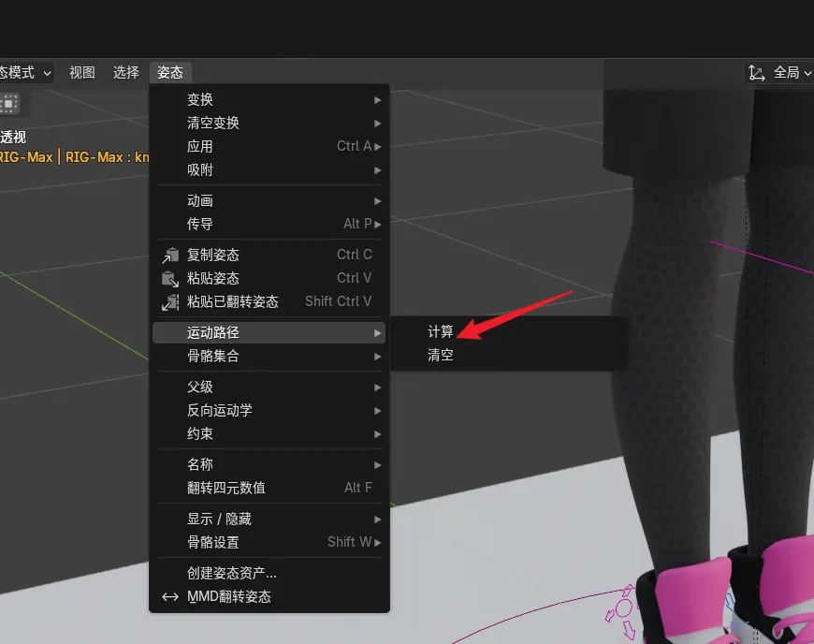This screenshot has height=644, width=814.
Task: Open the 全局 transform orientation dropdown
Action: pyautogui.click(x=779, y=73)
